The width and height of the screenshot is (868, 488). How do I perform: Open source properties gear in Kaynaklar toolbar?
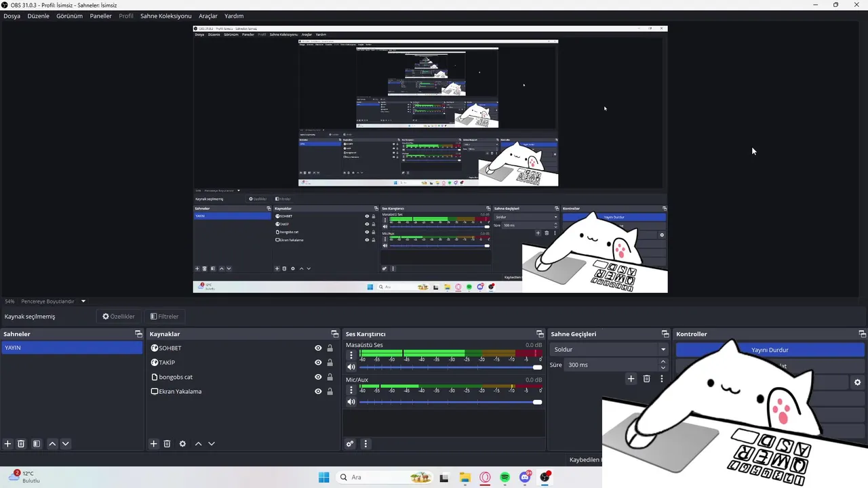tap(182, 444)
